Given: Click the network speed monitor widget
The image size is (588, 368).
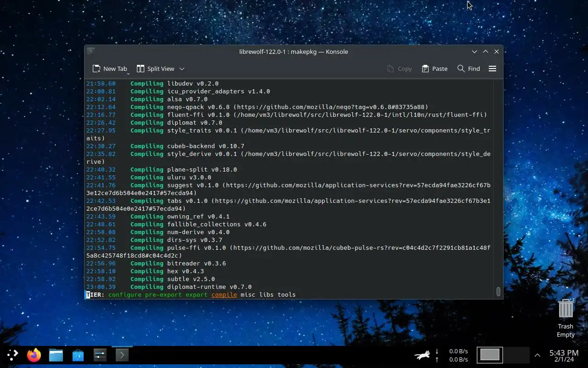Looking at the screenshot, I should 452,355.
